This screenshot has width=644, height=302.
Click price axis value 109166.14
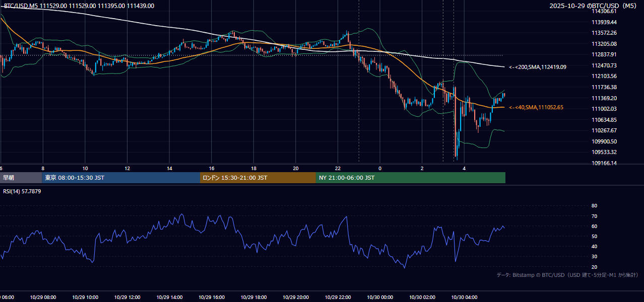pos(604,163)
